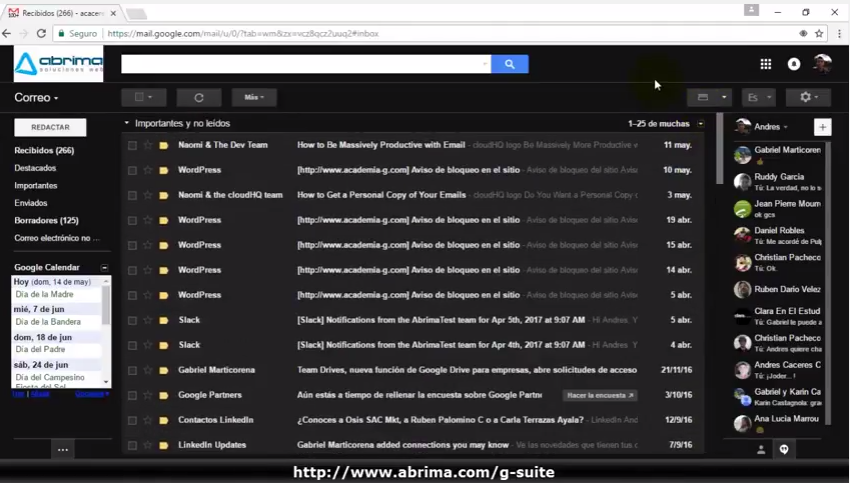This screenshot has height=483, width=850.
Task: Click Hacer la encuesta button
Action: tap(600, 395)
